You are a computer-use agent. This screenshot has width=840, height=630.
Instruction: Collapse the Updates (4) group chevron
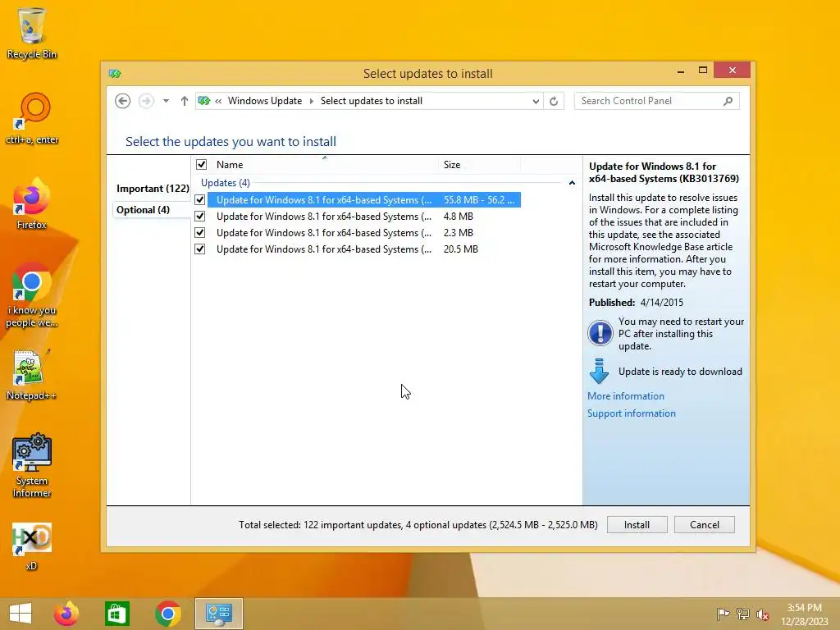click(572, 183)
